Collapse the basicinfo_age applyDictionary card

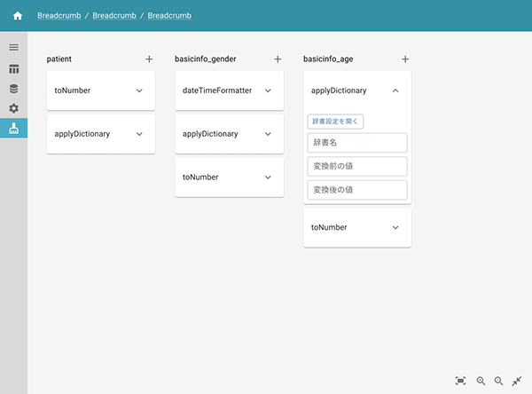[x=395, y=91]
